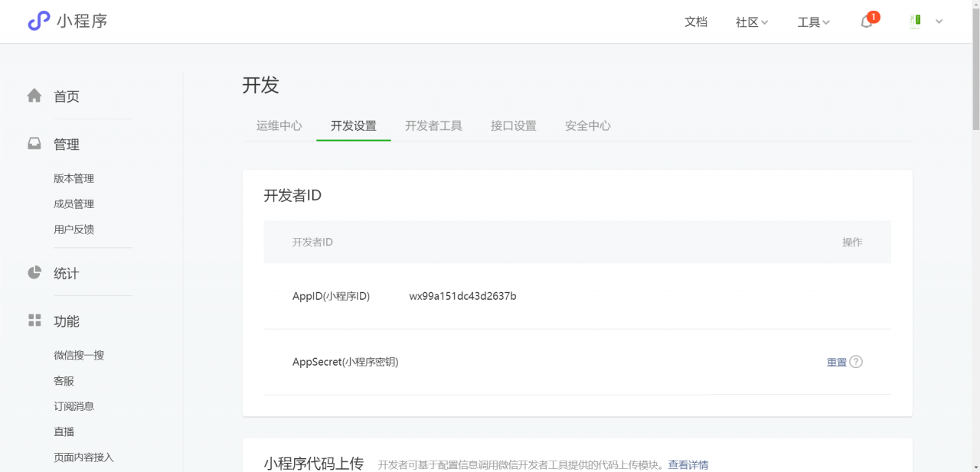The height and width of the screenshot is (472, 980).
Task: Select 统计 in the sidebar
Action: pos(67,273)
